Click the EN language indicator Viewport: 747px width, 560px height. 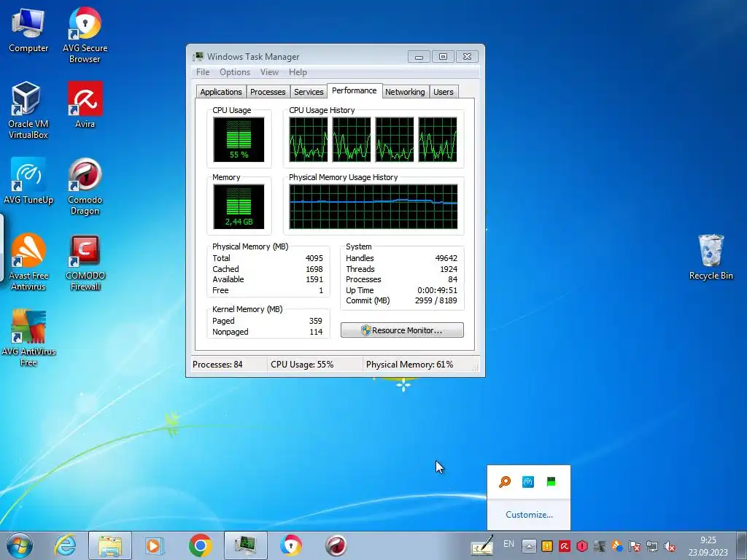point(508,544)
